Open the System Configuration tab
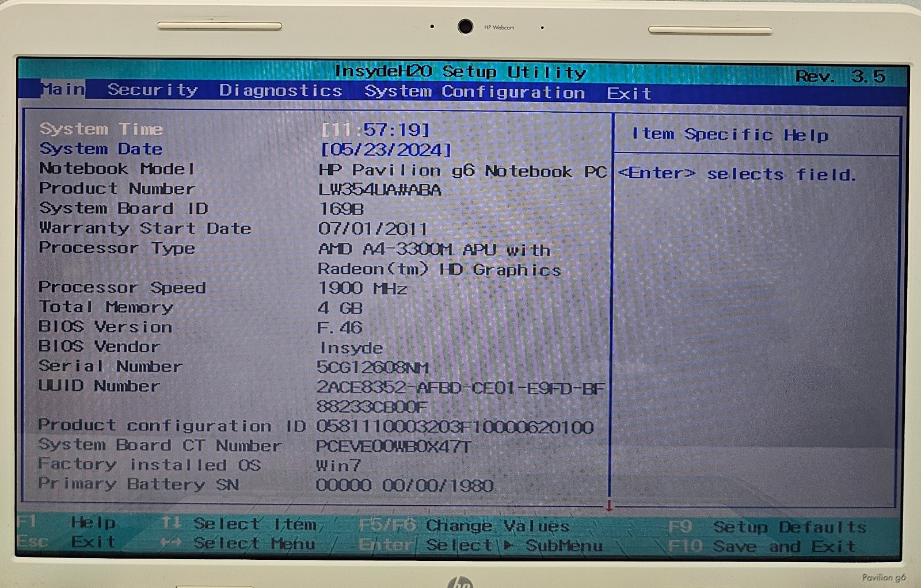This screenshot has width=921, height=588. click(x=474, y=91)
